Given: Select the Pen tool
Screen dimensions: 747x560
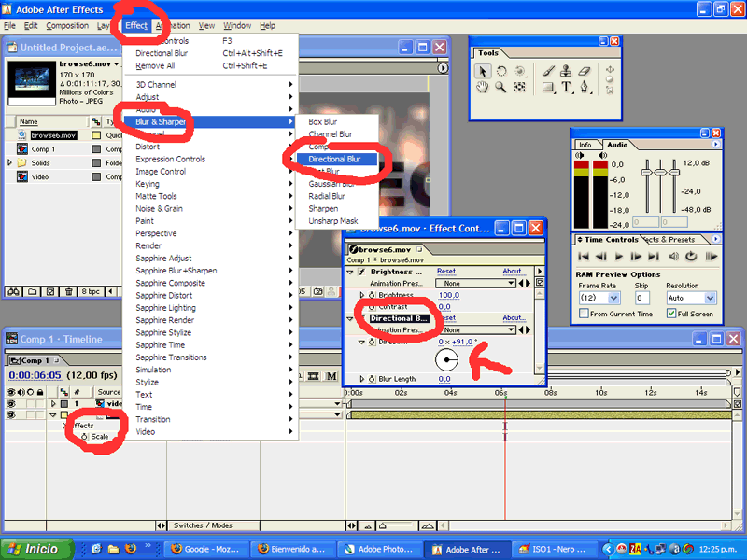Looking at the screenshot, I should click(x=585, y=88).
